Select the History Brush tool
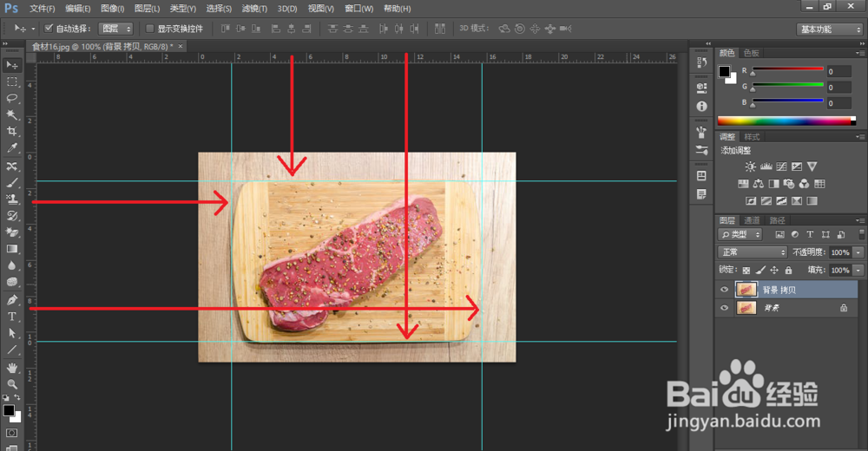The height and width of the screenshot is (451, 868). pos(11,216)
